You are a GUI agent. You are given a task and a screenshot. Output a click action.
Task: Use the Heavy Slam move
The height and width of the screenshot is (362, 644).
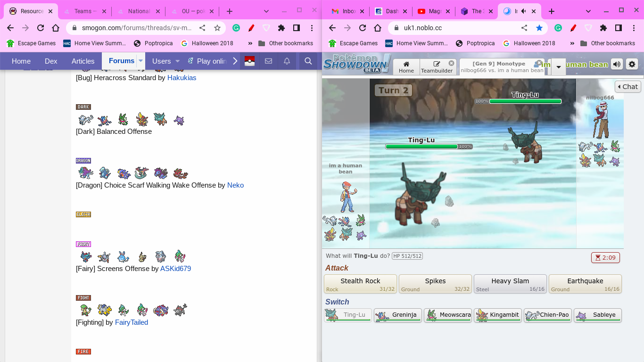click(x=510, y=284)
